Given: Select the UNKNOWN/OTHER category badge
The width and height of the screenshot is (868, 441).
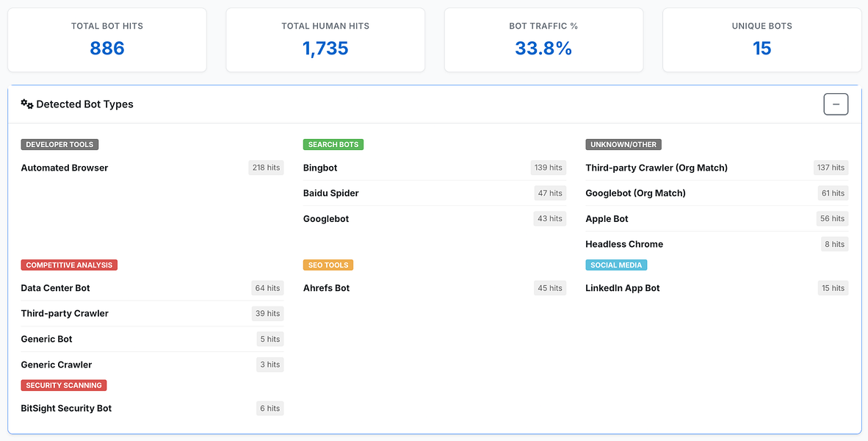Looking at the screenshot, I should point(623,144).
